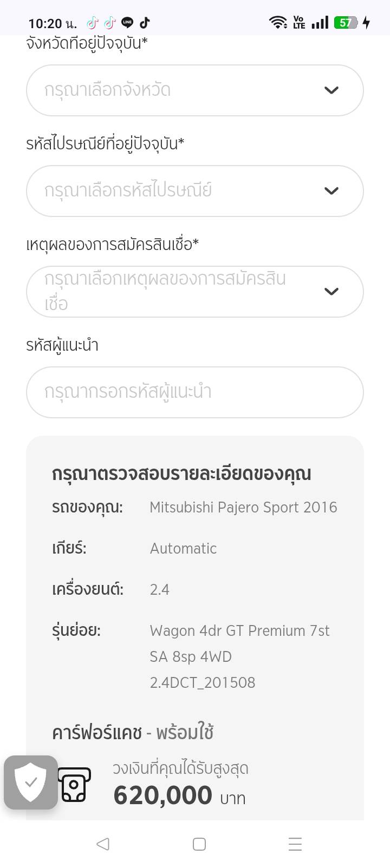Tap the battery level indicator

pos(346,23)
